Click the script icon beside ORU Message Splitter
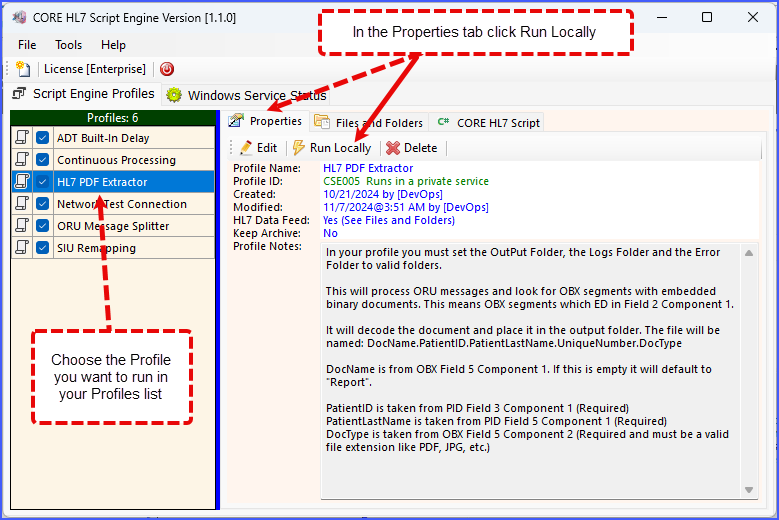This screenshot has width=779, height=520. pyautogui.click(x=22, y=225)
